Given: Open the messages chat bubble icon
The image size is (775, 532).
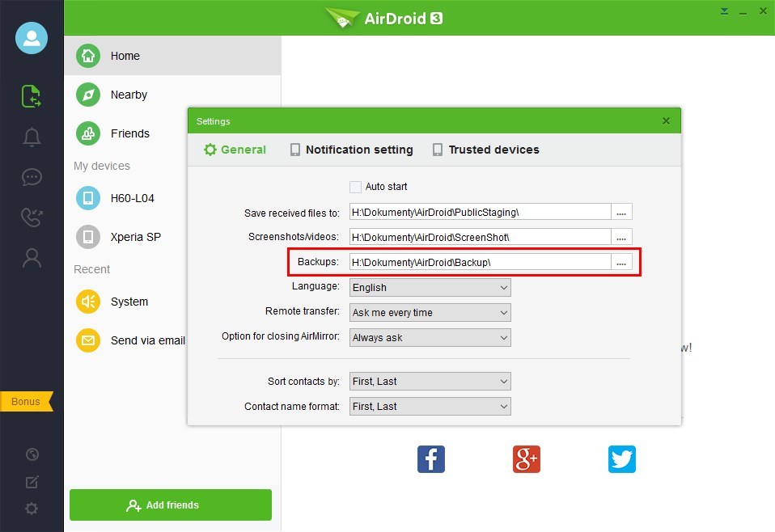Looking at the screenshot, I should pyautogui.click(x=32, y=177).
